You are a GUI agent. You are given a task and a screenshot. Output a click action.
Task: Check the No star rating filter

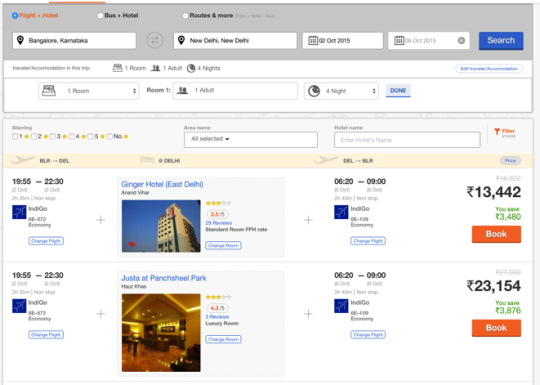(x=110, y=137)
